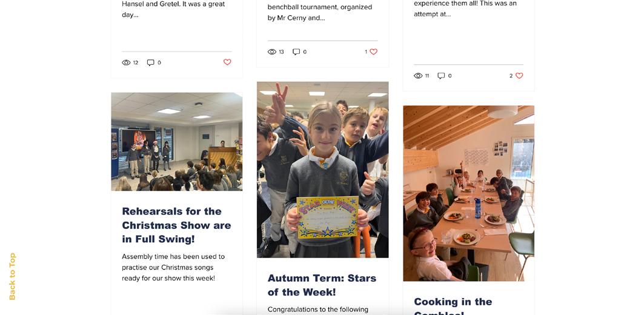Open comments on the Hansel and Gretel post
The width and height of the screenshot is (644, 315).
151,63
